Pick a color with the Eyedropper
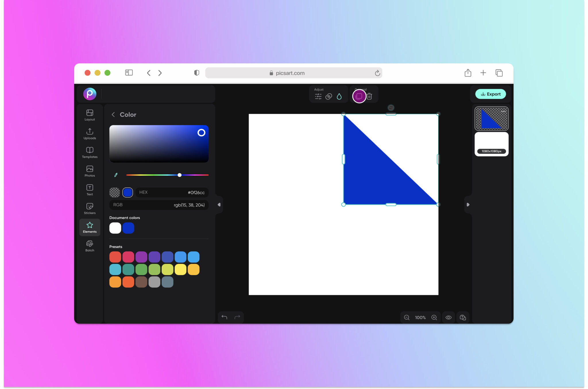This screenshot has width=588, height=389. pyautogui.click(x=116, y=175)
